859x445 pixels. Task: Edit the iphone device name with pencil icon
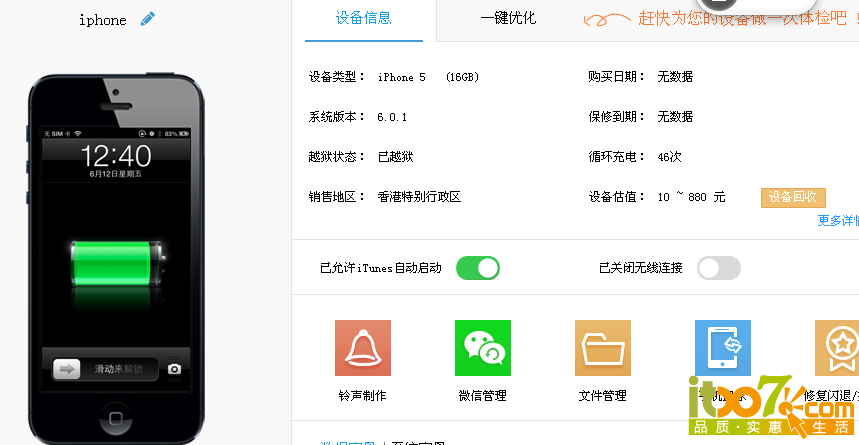(x=147, y=19)
